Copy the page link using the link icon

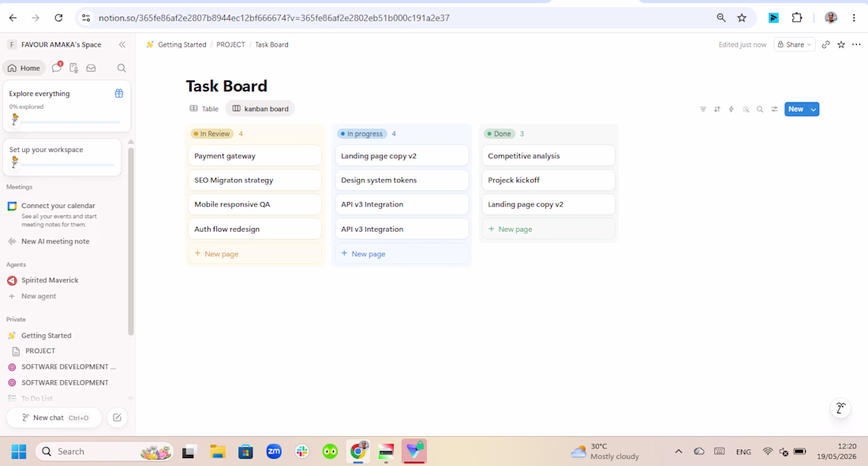pos(826,45)
